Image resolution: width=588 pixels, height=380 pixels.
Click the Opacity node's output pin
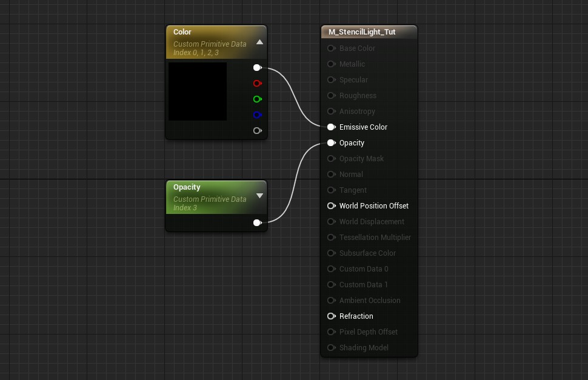[257, 223]
